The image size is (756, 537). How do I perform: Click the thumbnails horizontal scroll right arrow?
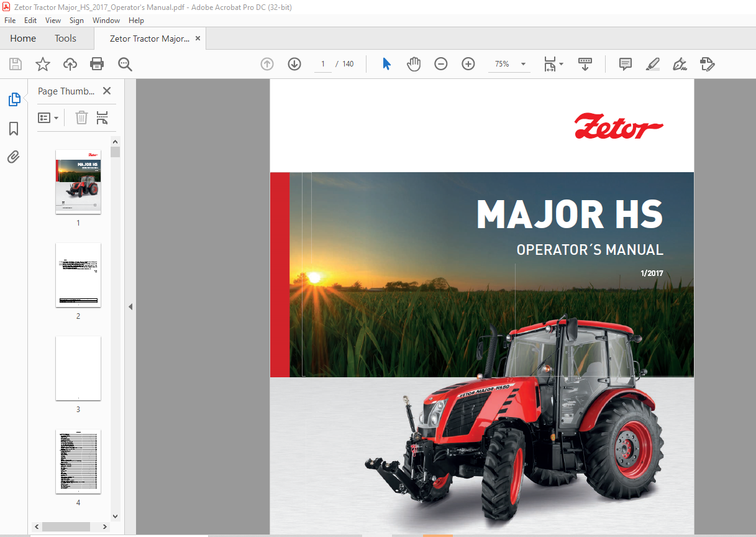pyautogui.click(x=104, y=526)
